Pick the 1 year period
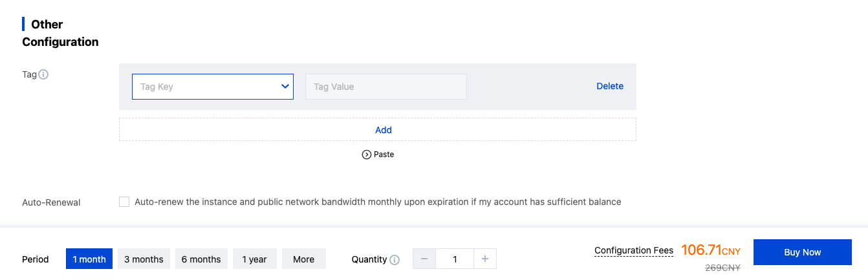868x280 pixels. [254, 259]
